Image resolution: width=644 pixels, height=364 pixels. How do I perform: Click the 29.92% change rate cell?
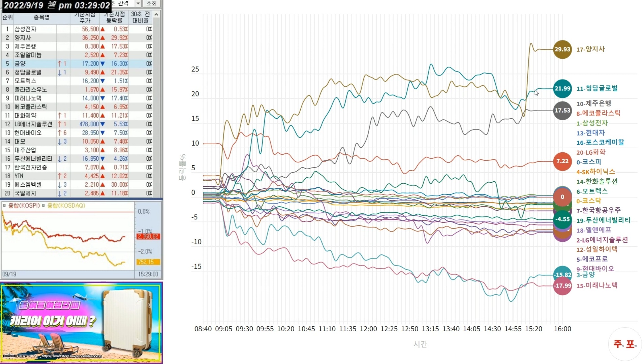click(119, 38)
